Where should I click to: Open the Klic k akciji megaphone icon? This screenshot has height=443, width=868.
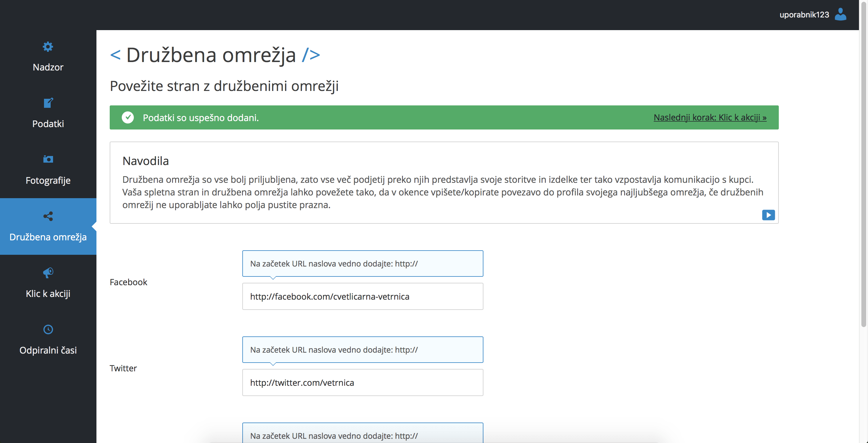tap(48, 273)
